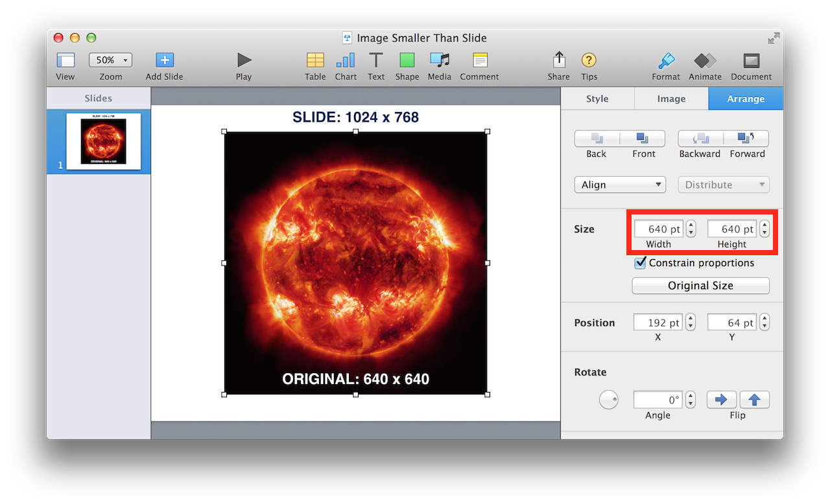Image resolution: width=830 pixels, height=504 pixels.
Task: Open the Document inspector
Action: pyautogui.click(x=751, y=60)
